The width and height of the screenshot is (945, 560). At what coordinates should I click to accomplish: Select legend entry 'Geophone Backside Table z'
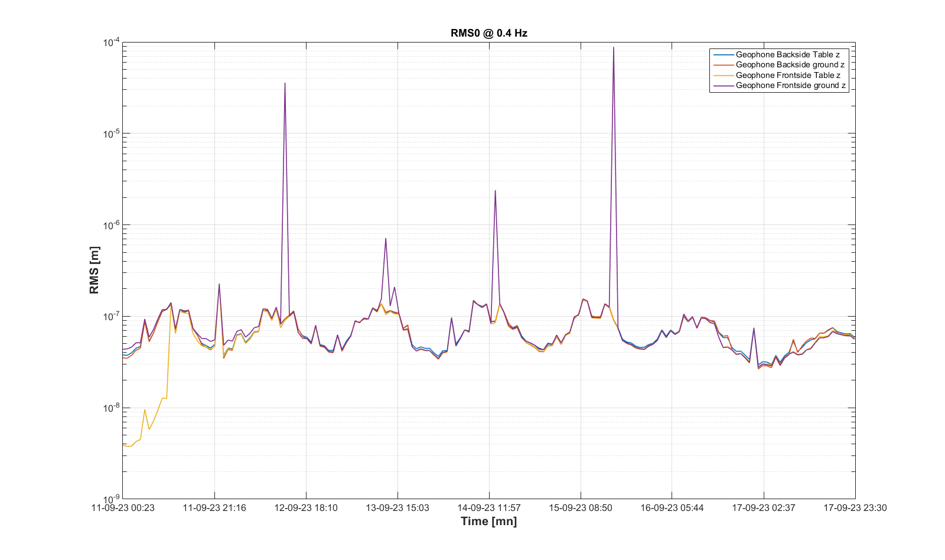[x=787, y=54]
